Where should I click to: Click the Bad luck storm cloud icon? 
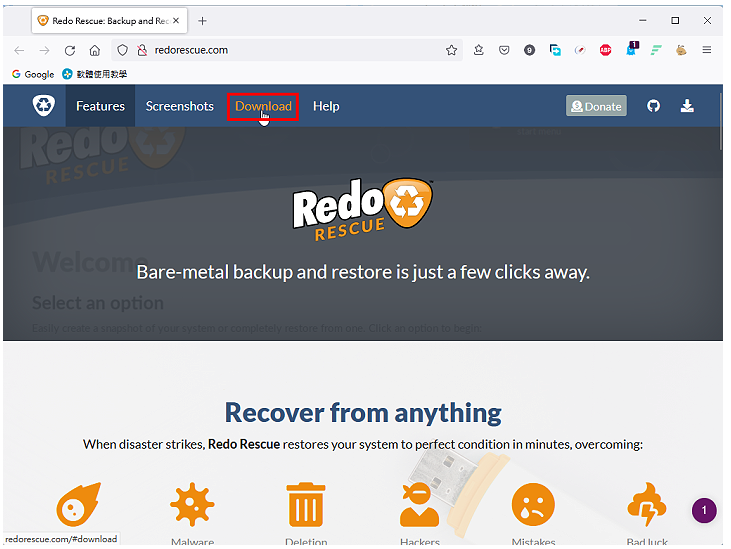coord(647,504)
